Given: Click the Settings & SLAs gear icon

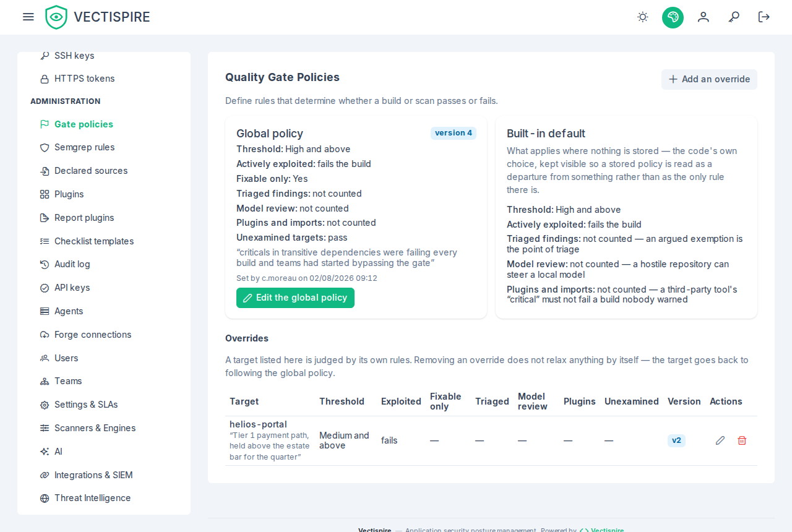Looking at the screenshot, I should (x=45, y=405).
